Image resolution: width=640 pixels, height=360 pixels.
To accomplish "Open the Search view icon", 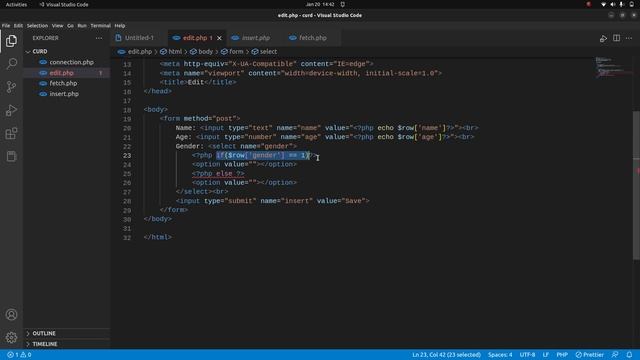I will [x=11, y=64].
